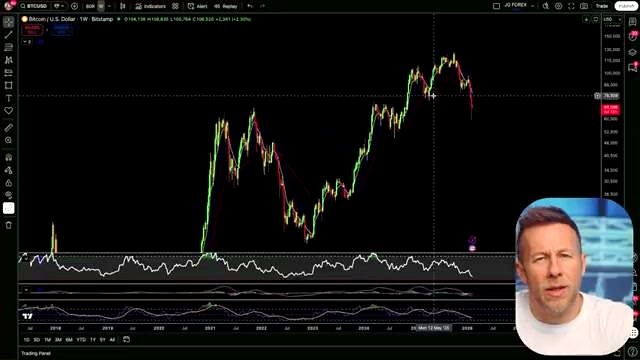Open the BTCUSD symbol search box

tap(34, 6)
